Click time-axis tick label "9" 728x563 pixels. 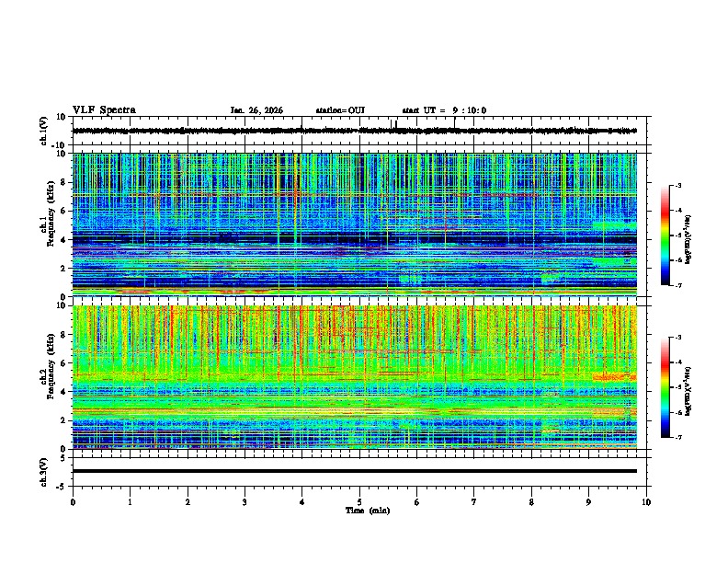(588, 502)
